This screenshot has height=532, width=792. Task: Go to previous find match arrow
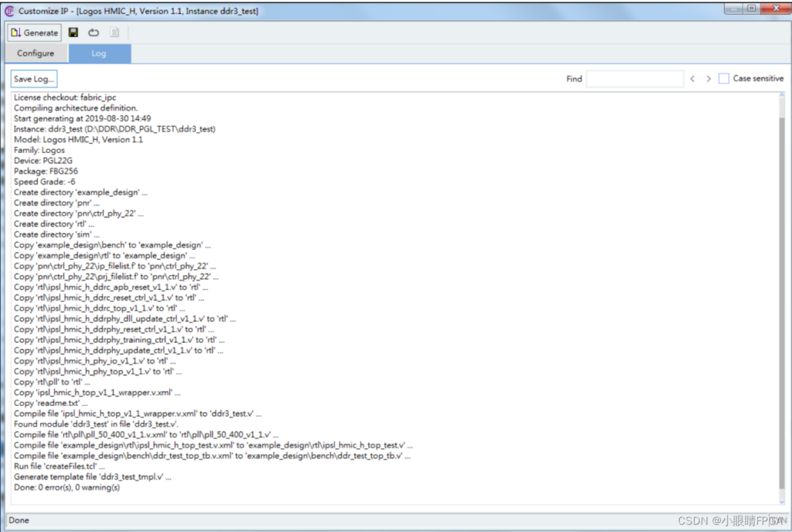tap(692, 79)
